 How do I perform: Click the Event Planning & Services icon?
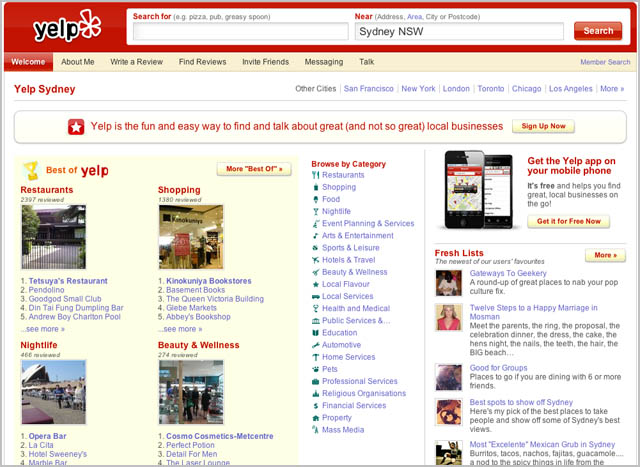click(x=316, y=224)
